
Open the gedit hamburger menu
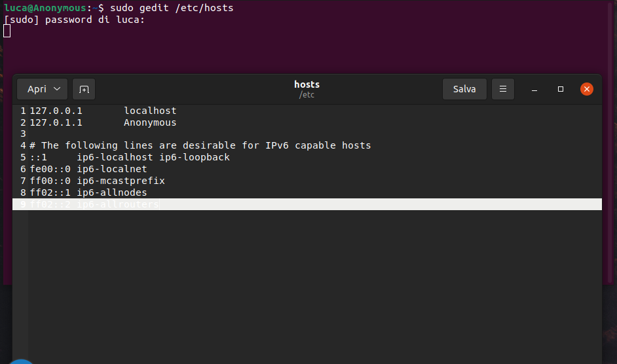502,89
